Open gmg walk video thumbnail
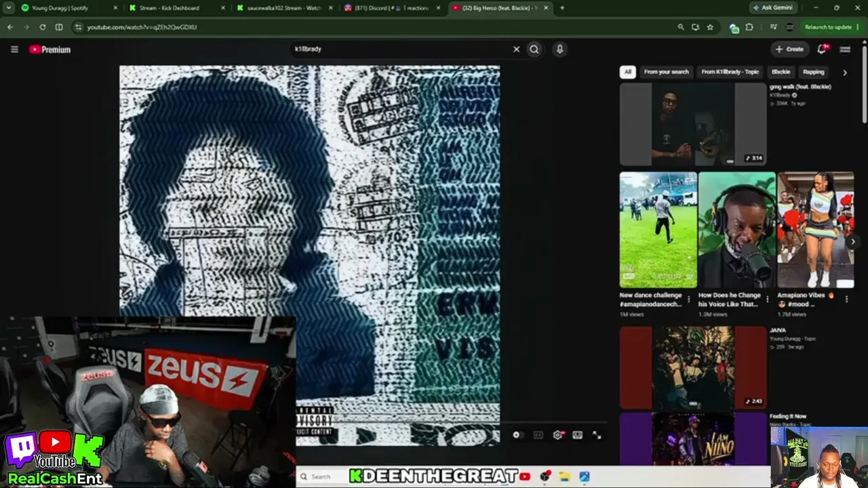The width and height of the screenshot is (868, 488). (693, 124)
